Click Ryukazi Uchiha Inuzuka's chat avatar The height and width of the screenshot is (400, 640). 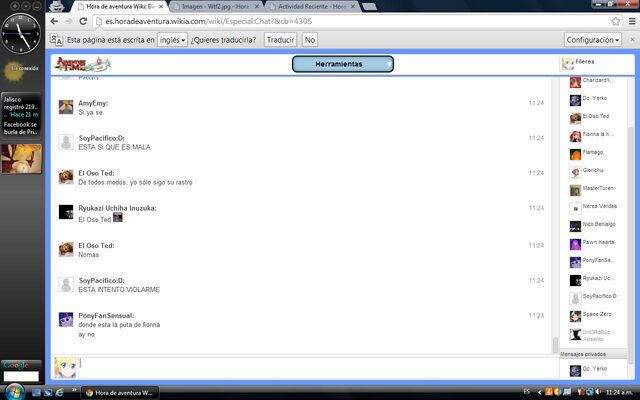click(66, 212)
